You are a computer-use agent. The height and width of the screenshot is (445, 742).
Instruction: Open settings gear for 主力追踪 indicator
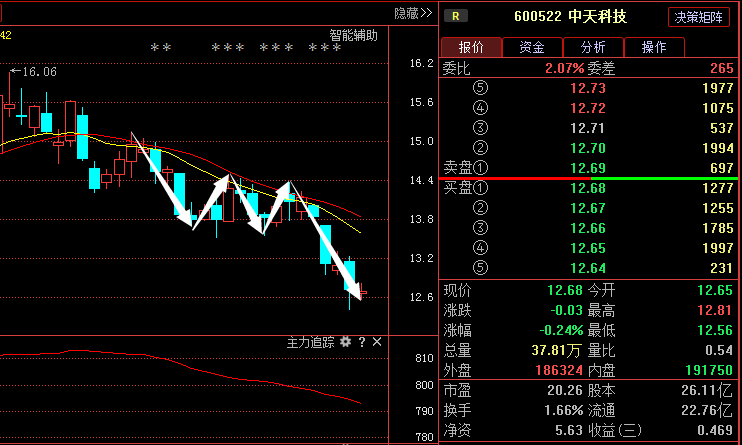(x=346, y=342)
